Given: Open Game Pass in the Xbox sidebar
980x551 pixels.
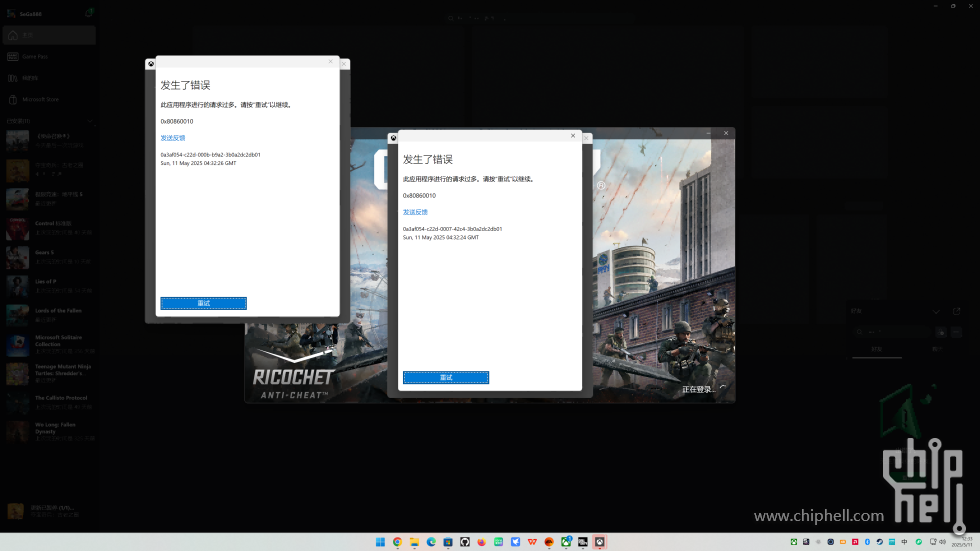Looking at the screenshot, I should [x=49, y=56].
